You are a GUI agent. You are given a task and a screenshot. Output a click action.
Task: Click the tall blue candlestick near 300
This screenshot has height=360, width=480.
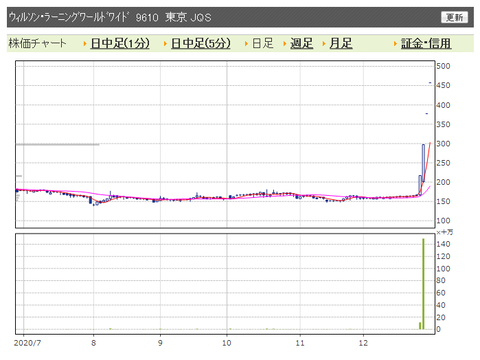(x=423, y=163)
